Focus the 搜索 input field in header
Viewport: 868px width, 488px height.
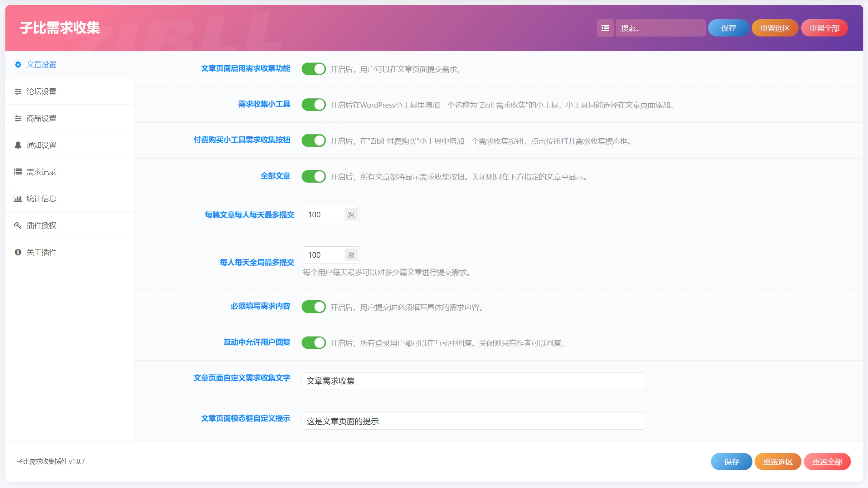point(660,28)
